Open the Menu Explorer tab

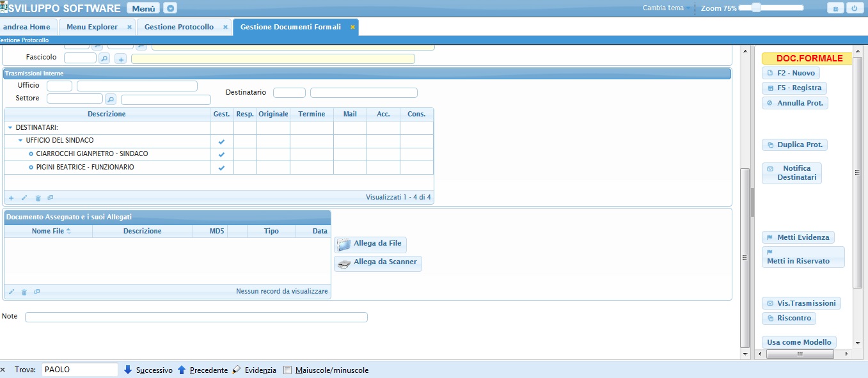click(92, 27)
